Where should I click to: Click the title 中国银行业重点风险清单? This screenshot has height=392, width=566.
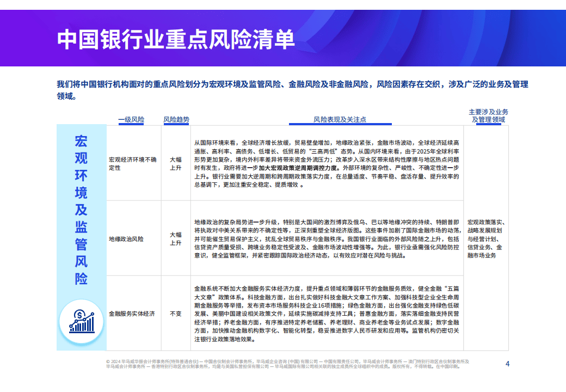(x=177, y=37)
